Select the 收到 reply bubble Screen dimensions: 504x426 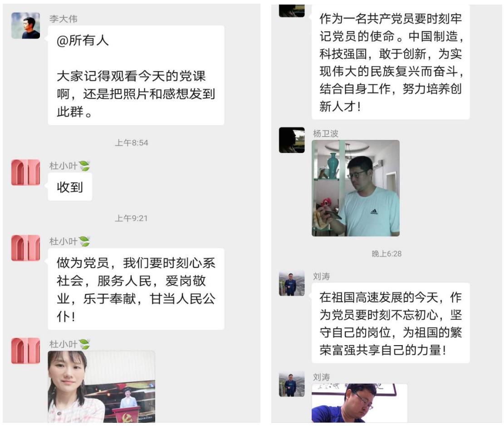[x=70, y=187]
